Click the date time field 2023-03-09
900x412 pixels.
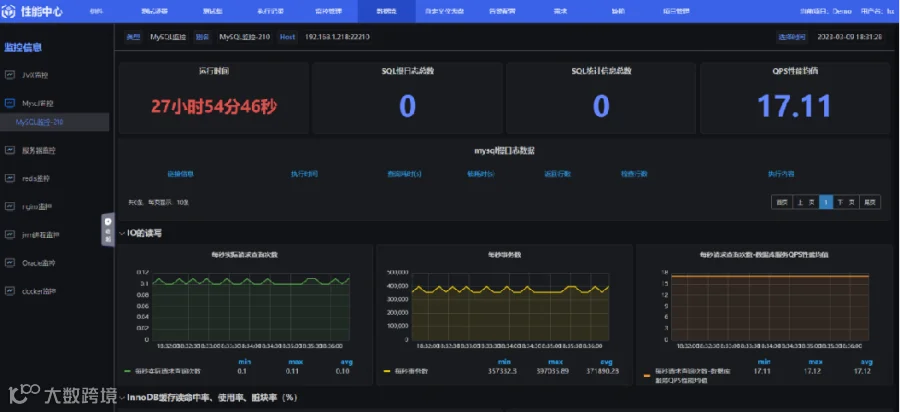point(849,37)
